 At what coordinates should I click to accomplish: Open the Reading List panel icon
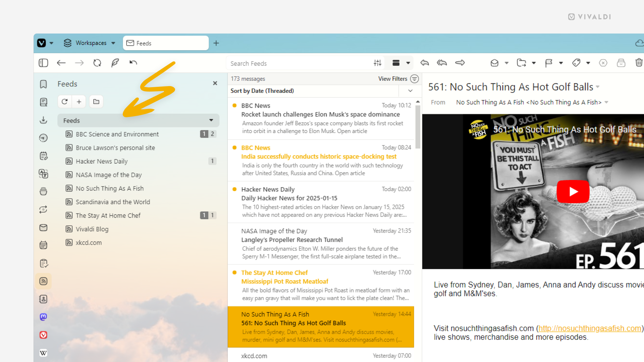point(43,102)
